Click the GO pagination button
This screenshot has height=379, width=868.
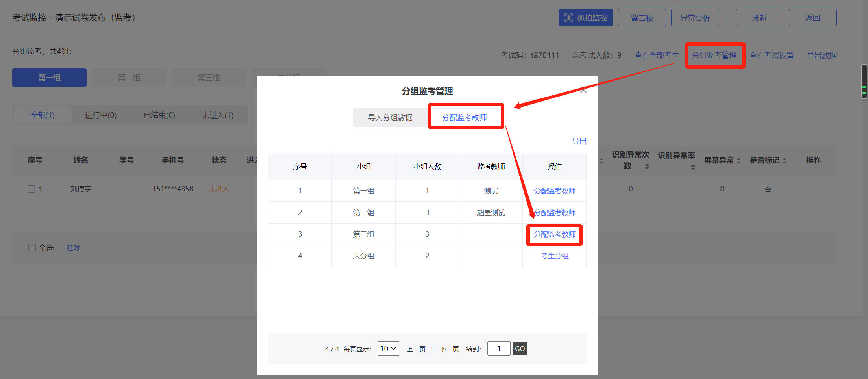520,349
